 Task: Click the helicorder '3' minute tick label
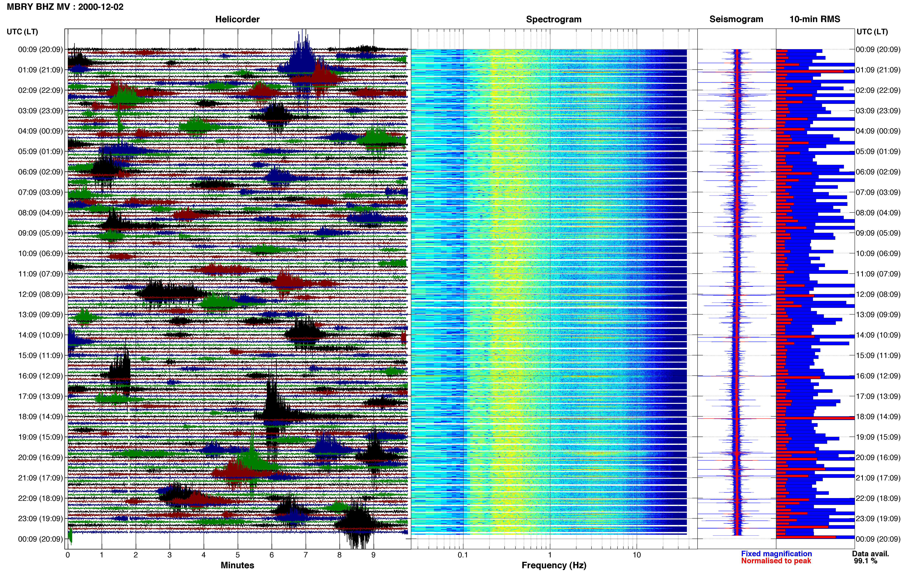pos(170,555)
